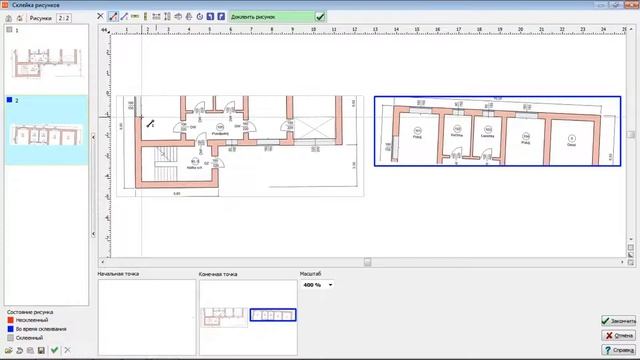Click the blue Во время склеивания swatch
This screenshot has height=360, width=640.
coord(10,329)
